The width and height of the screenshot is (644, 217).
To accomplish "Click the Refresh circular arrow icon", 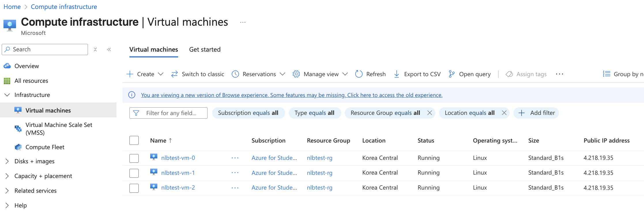I will pos(359,74).
